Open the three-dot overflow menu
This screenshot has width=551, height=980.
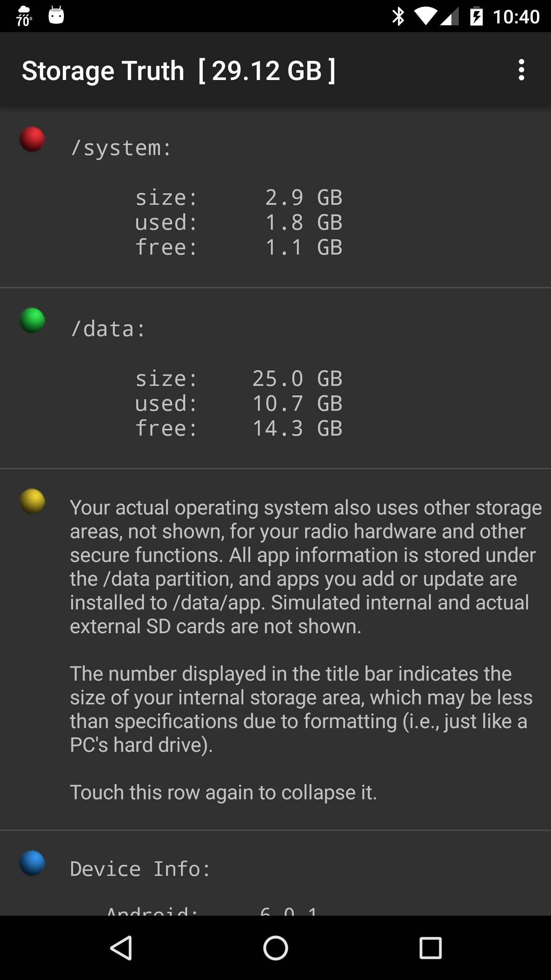click(521, 70)
